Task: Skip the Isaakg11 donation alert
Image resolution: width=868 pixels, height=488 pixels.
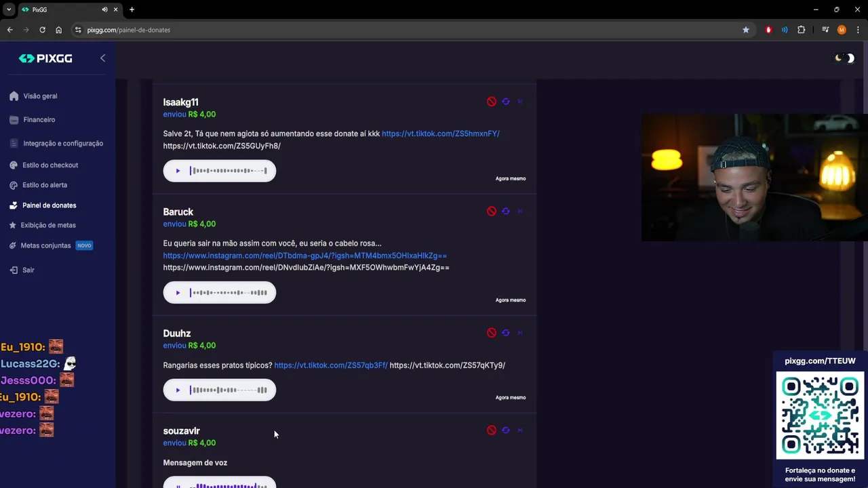Action: click(520, 102)
